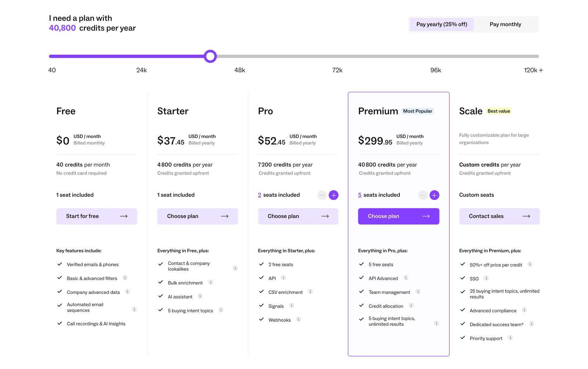Image resolution: width=588 pixels, height=369 pixels.
Task: Open info icon for Contact & company lookalikes
Action: click(235, 268)
